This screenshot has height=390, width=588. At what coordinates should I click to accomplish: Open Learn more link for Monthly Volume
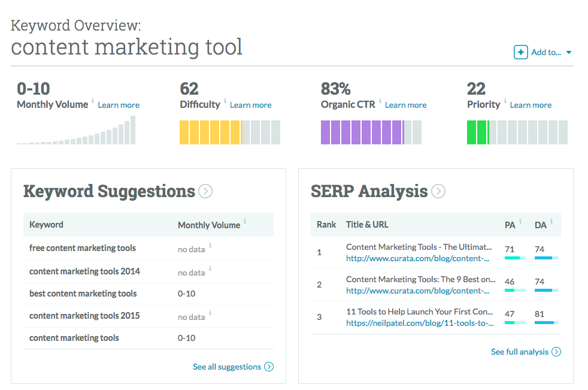(119, 105)
